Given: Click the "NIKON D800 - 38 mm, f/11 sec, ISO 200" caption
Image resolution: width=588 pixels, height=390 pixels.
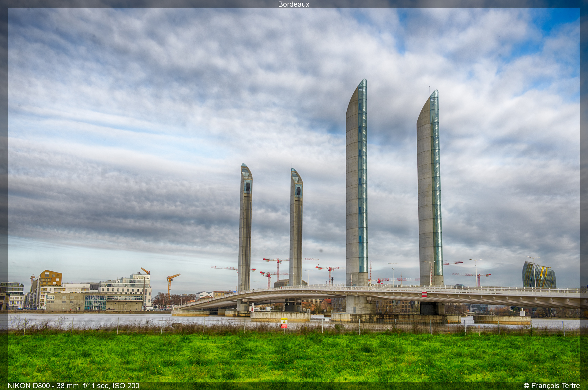Looking at the screenshot, I should pyautogui.click(x=73, y=386).
